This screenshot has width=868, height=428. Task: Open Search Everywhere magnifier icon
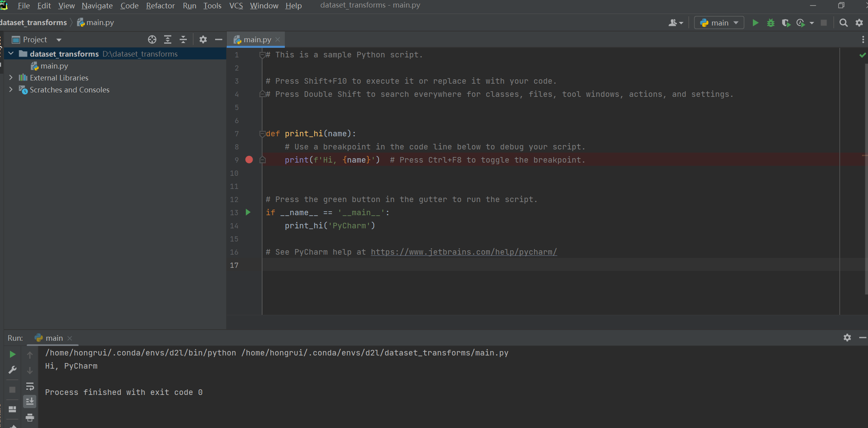point(843,23)
